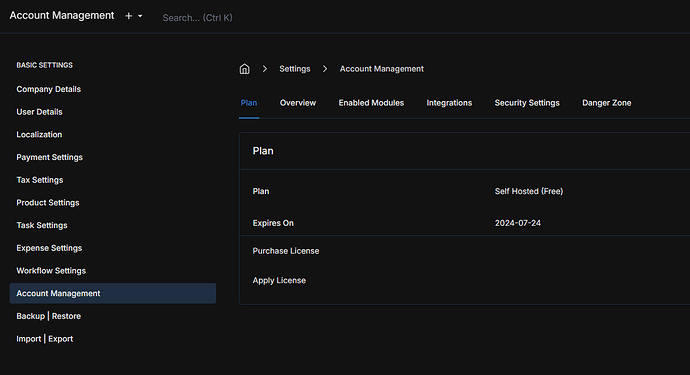The width and height of the screenshot is (690, 375).
Task: Click Account Management breadcrumb item
Action: 382,69
